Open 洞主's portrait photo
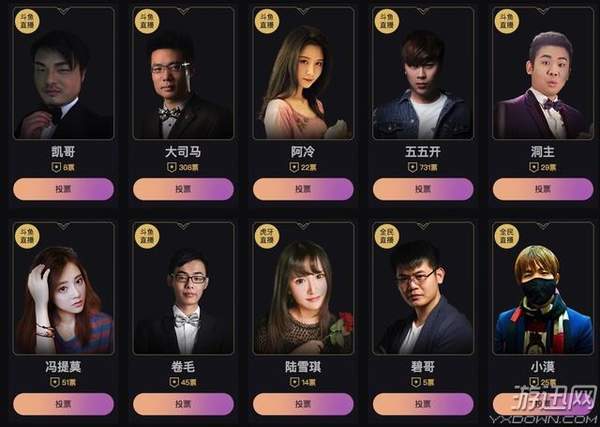600x427 pixels. click(x=543, y=73)
